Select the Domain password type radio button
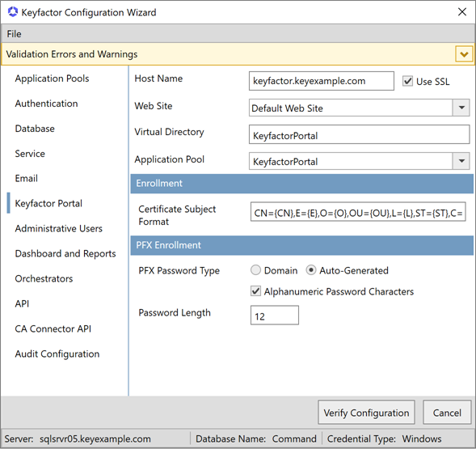476x449 pixels. tap(255, 270)
